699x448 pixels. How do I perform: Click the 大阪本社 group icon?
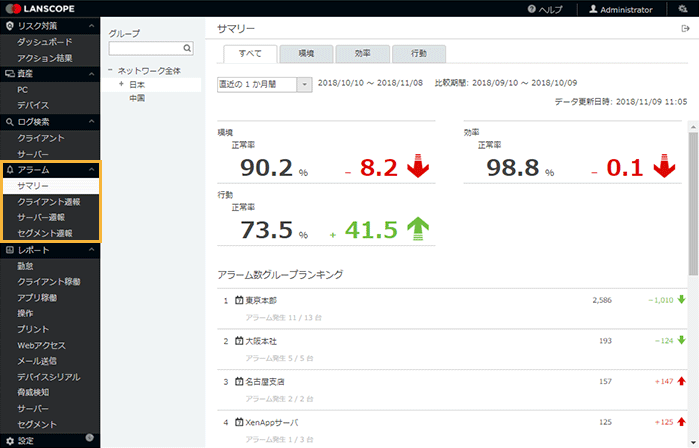[x=239, y=341]
